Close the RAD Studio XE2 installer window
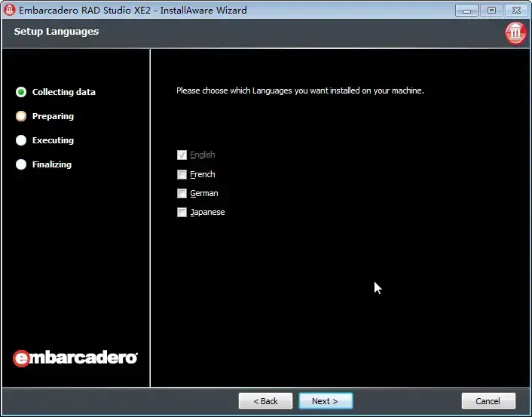Viewport: 532px width, 417px height. [x=517, y=11]
